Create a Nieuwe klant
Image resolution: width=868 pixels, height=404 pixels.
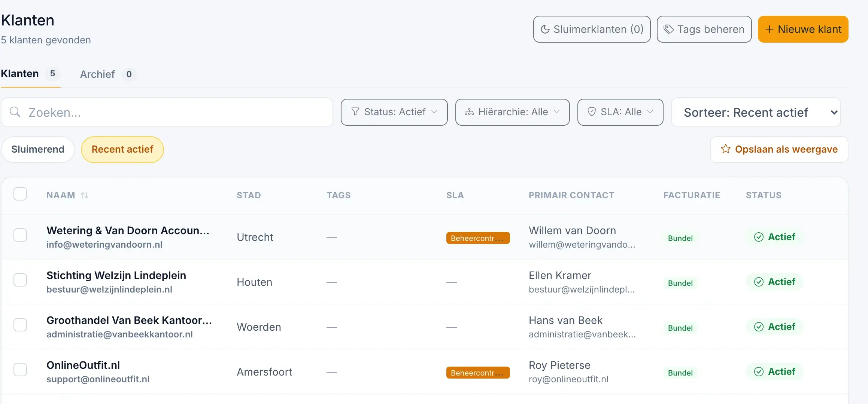click(x=803, y=29)
